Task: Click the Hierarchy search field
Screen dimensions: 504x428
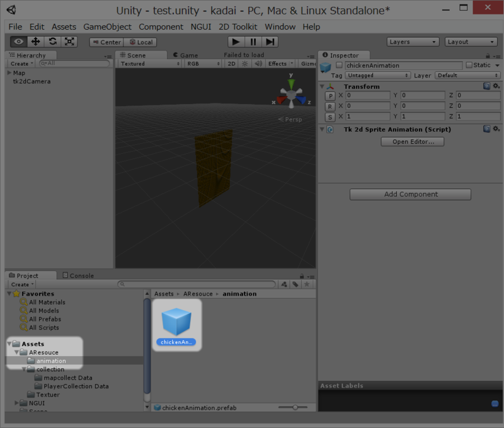Action: click(74, 63)
